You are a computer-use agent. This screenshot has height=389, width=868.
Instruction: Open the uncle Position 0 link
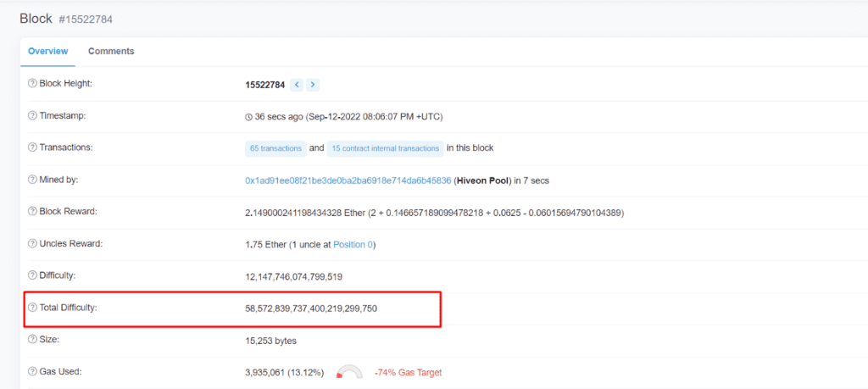pos(353,245)
